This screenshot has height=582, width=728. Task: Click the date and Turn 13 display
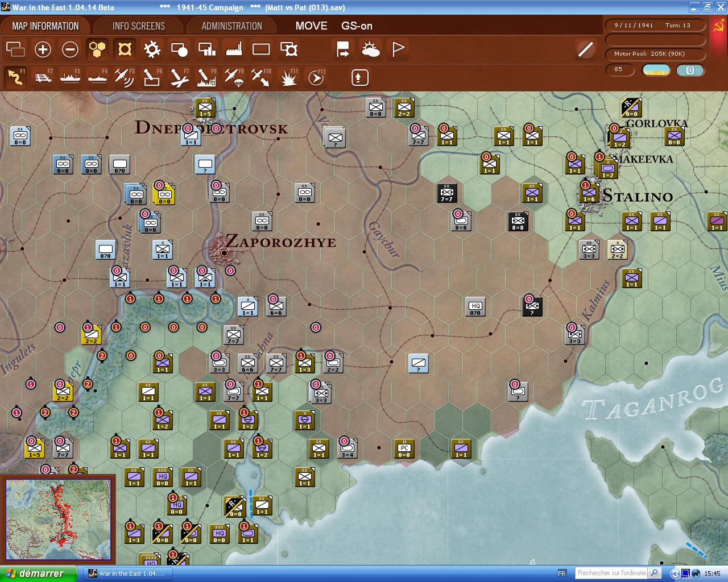655,26
